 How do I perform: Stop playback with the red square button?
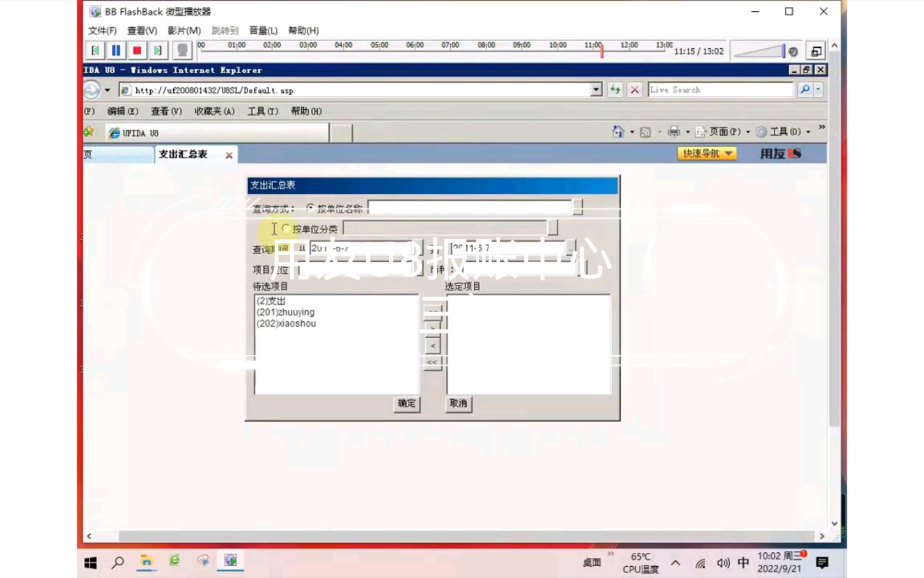137,51
